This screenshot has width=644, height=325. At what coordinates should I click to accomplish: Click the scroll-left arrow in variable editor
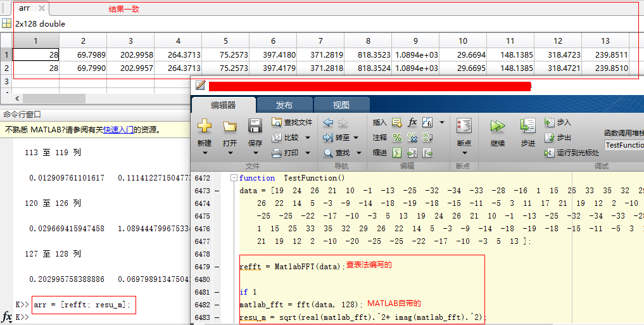tap(17, 98)
